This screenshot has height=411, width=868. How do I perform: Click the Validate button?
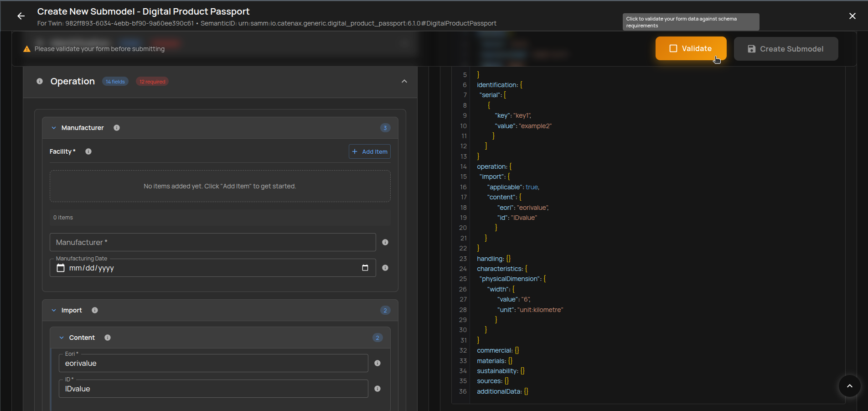pyautogui.click(x=690, y=48)
